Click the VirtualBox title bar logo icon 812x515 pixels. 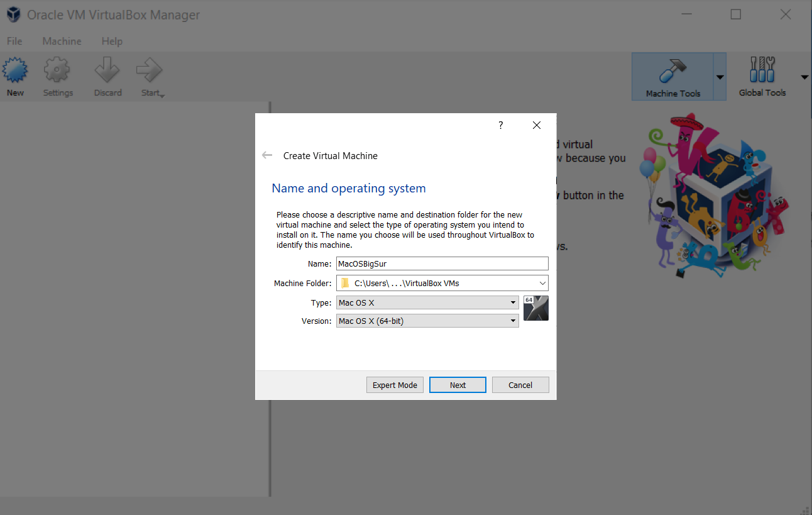point(13,15)
